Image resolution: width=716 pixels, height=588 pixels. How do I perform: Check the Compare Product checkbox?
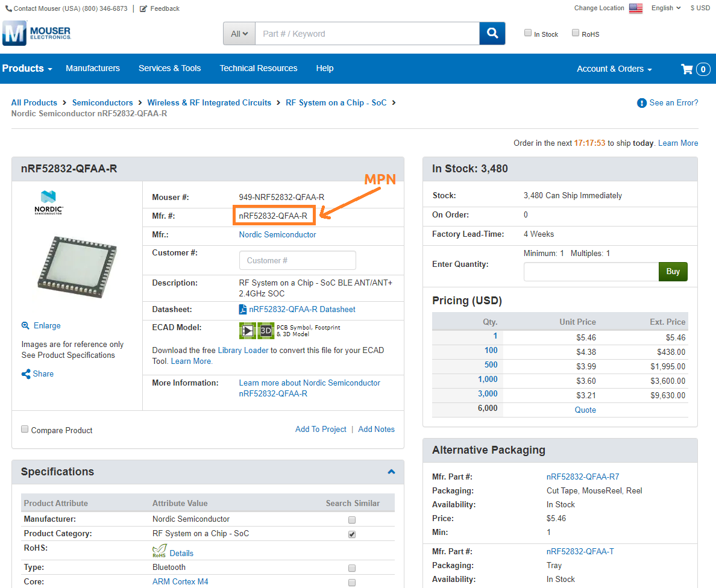pyautogui.click(x=25, y=429)
